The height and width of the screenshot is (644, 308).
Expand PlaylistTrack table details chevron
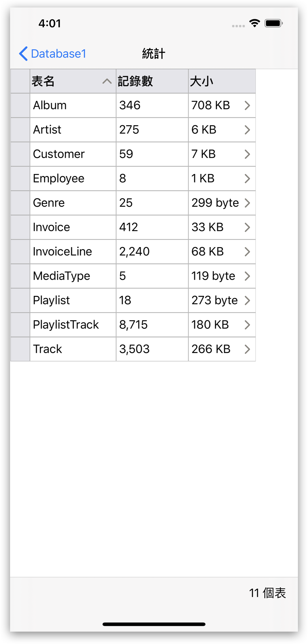(x=247, y=325)
